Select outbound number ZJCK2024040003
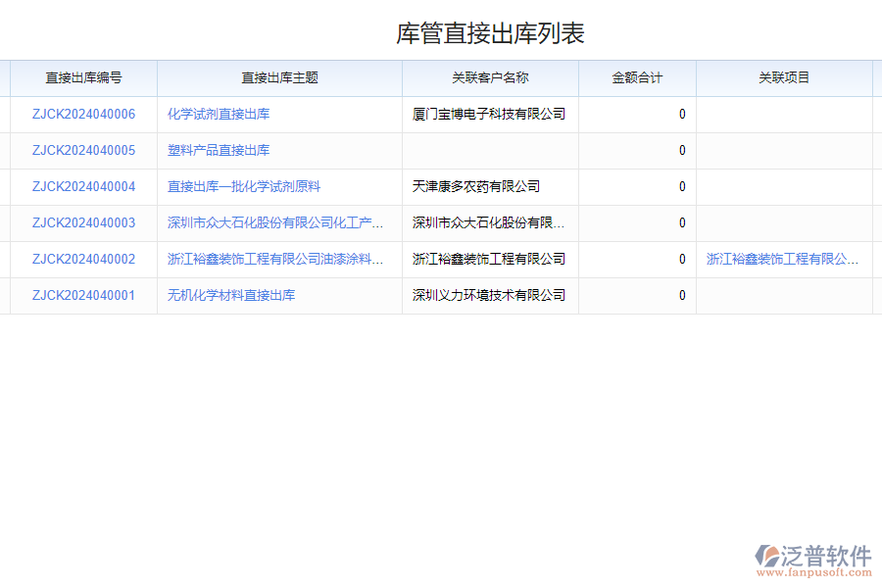This screenshot has height=588, width=882. point(82,222)
